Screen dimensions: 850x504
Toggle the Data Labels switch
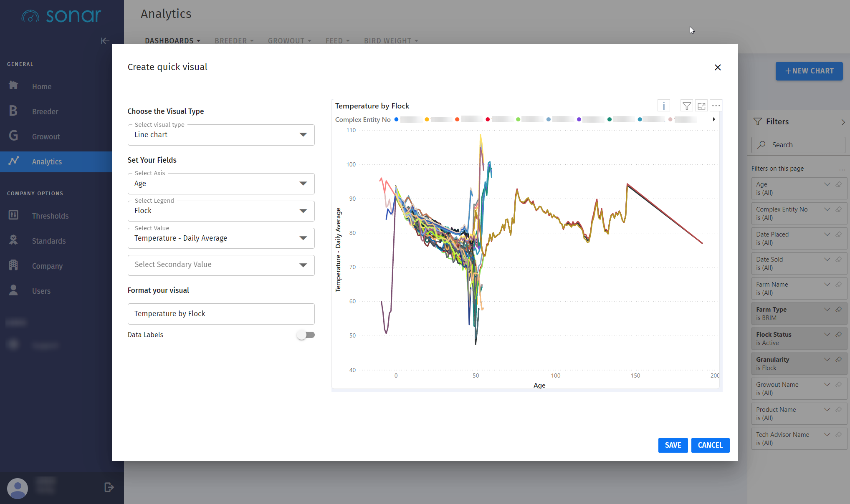tap(306, 335)
